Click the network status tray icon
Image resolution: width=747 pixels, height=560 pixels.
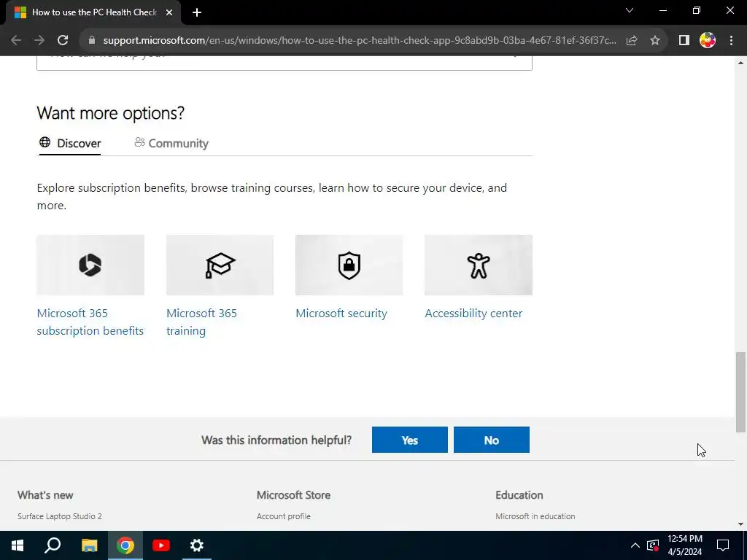(653, 545)
